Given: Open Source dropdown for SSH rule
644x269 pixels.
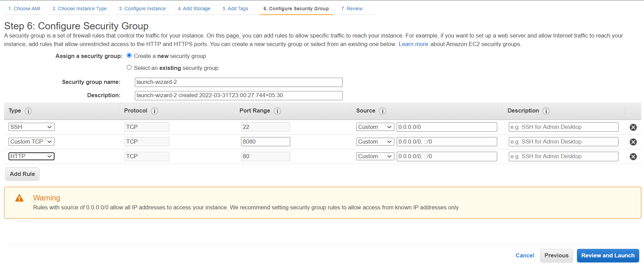Looking at the screenshot, I should tap(375, 127).
